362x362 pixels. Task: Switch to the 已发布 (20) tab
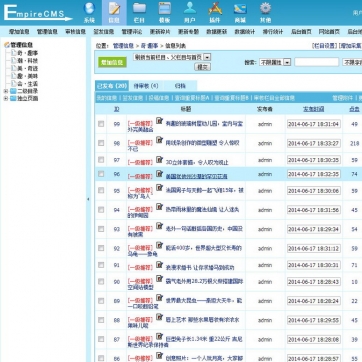tap(112, 86)
